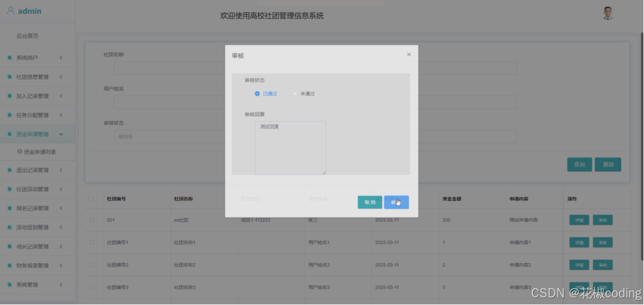
Task: Open the 系统管理 menu label
Action: coord(27,285)
